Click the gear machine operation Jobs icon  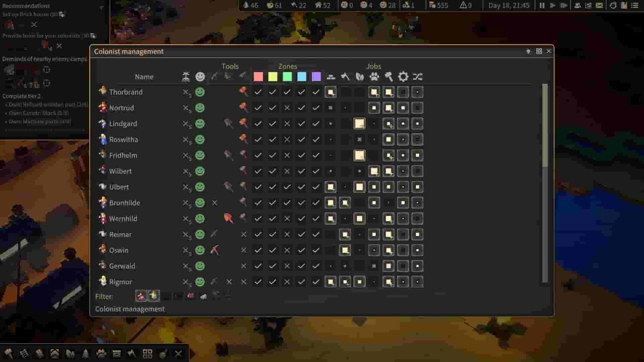coord(403,77)
